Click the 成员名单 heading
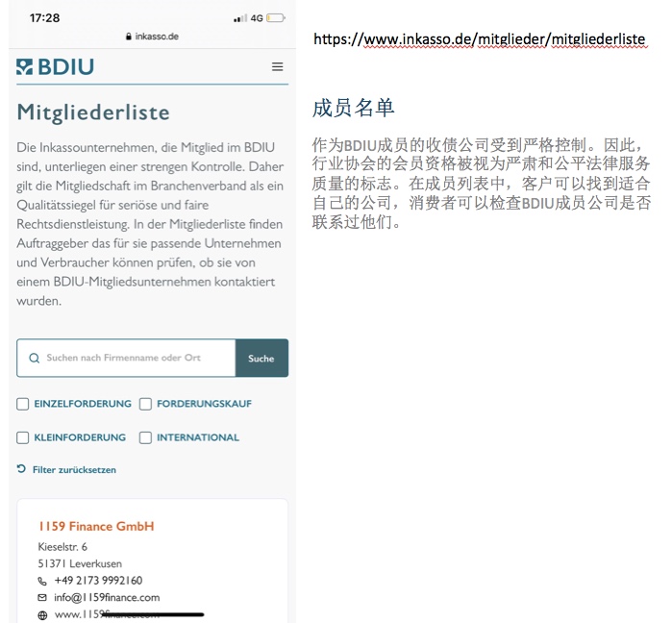 [353, 108]
